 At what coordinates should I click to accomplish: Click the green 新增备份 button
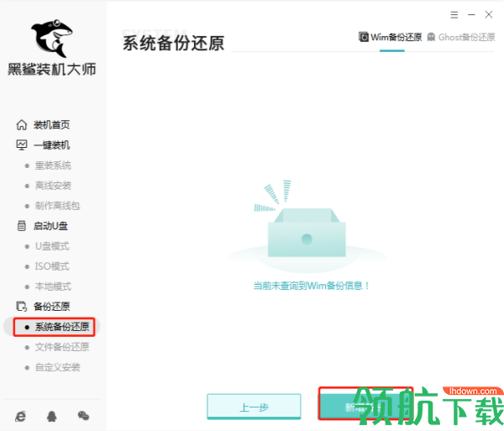point(365,407)
